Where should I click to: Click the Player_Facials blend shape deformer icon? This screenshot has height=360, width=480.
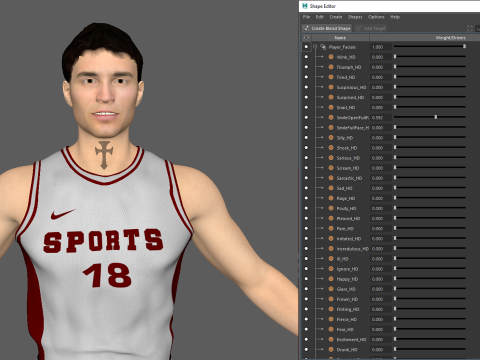(x=323, y=47)
